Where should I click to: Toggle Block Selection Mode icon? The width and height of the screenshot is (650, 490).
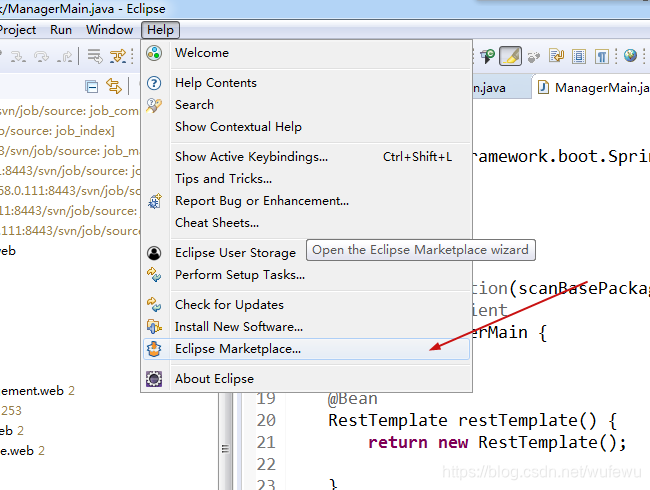click(x=579, y=56)
